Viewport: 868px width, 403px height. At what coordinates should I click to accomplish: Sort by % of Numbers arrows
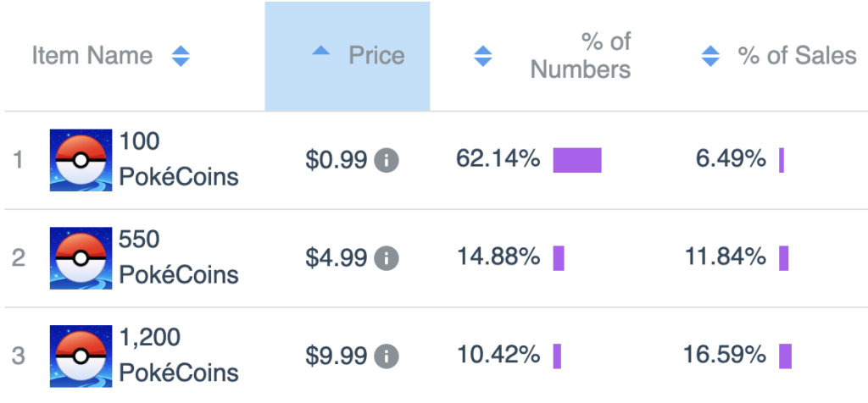[483, 56]
